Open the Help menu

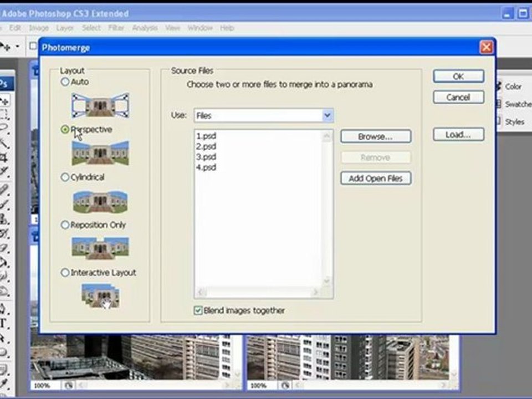click(227, 28)
